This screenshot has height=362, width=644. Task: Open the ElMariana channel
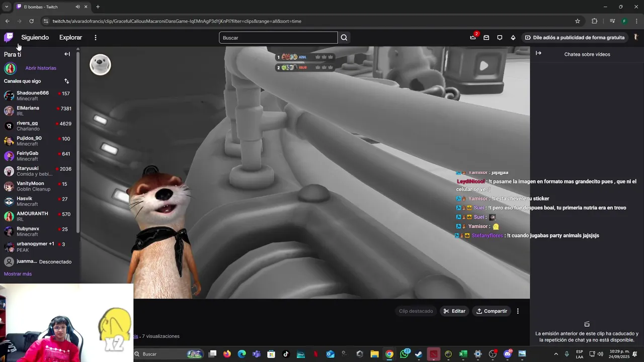click(x=38, y=111)
